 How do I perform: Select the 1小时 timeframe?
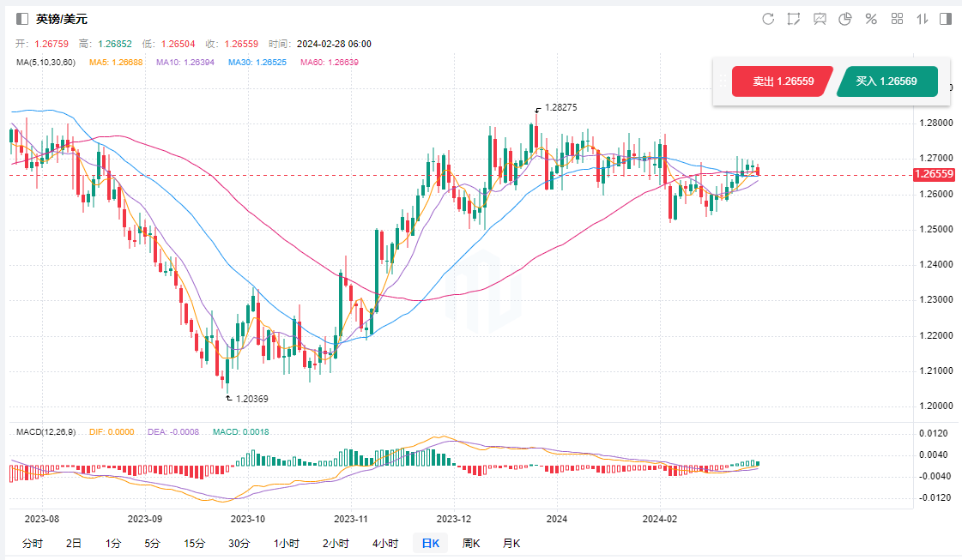(287, 543)
